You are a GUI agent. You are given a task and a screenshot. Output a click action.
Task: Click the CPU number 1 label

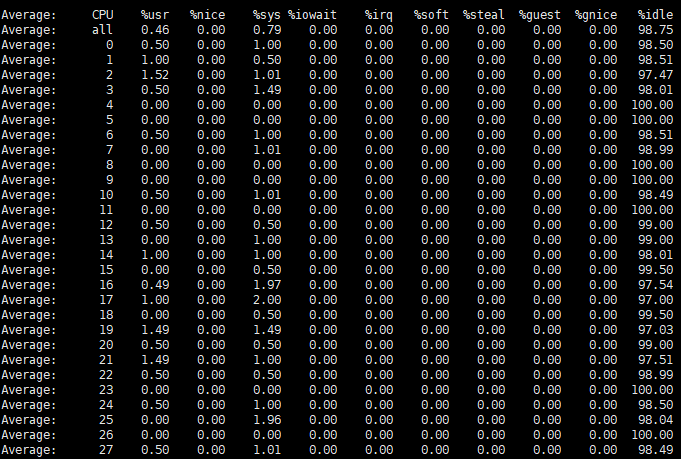point(109,60)
